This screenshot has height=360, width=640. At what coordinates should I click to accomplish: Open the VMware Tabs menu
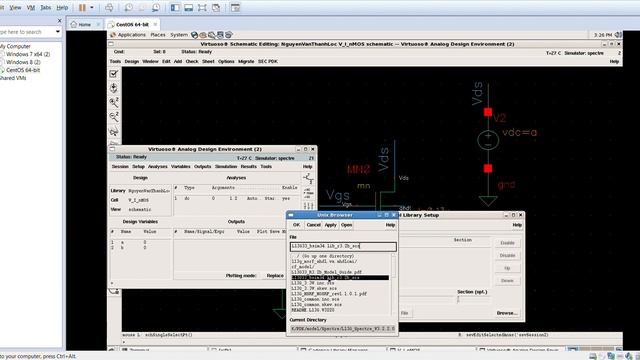[46, 7]
